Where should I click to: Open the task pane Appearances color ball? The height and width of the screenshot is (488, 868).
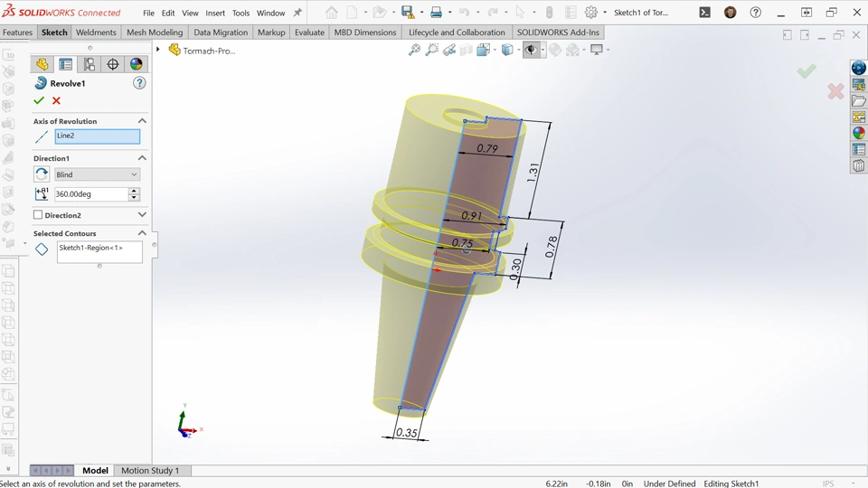tap(859, 133)
